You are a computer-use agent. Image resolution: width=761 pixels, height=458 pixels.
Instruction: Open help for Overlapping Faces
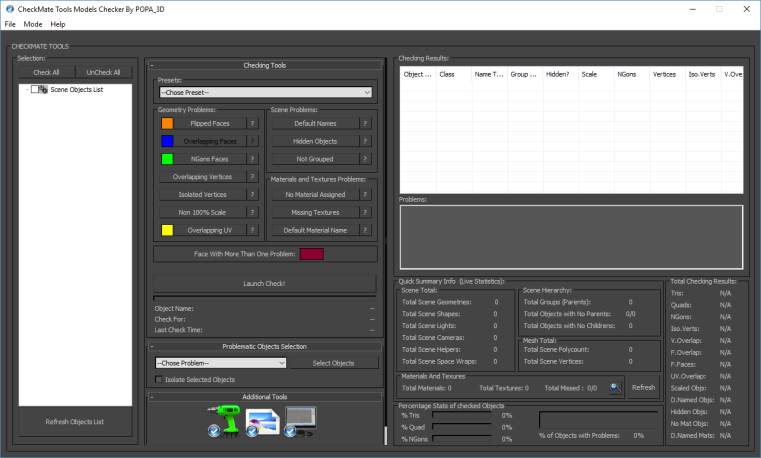(252, 141)
